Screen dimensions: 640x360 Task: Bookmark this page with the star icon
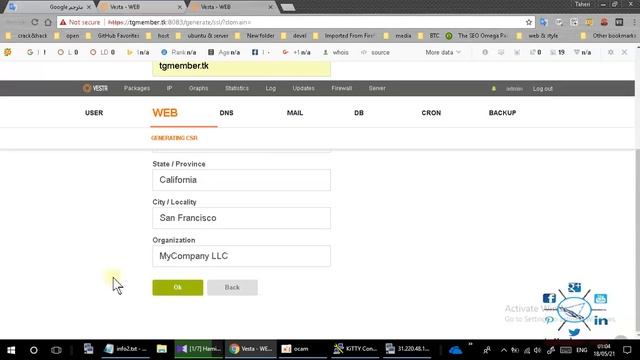tap(529, 22)
